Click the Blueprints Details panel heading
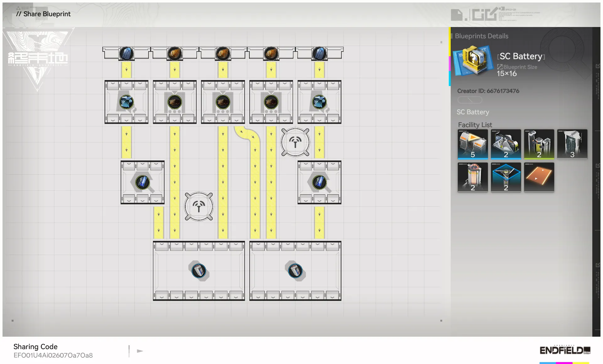Screen dimensions: 603x364 [x=481, y=36]
